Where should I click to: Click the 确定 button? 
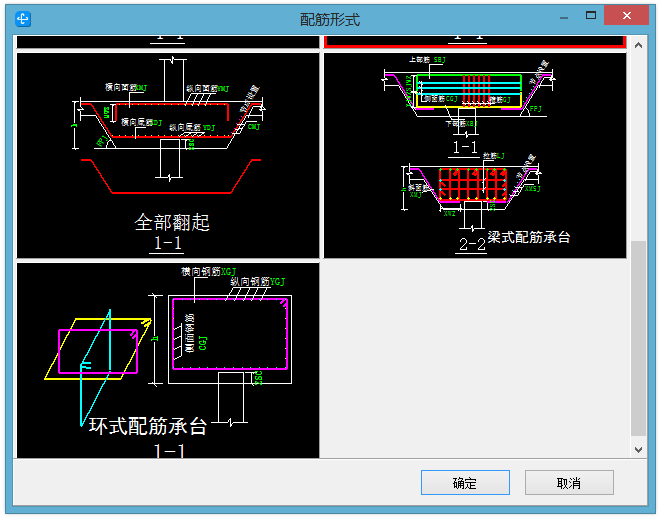pos(465,483)
